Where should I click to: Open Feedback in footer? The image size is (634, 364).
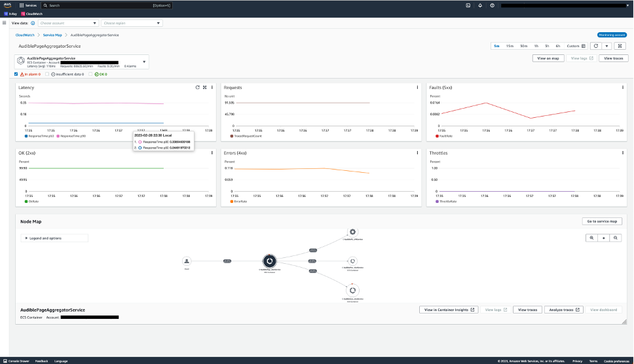pyautogui.click(x=42, y=361)
